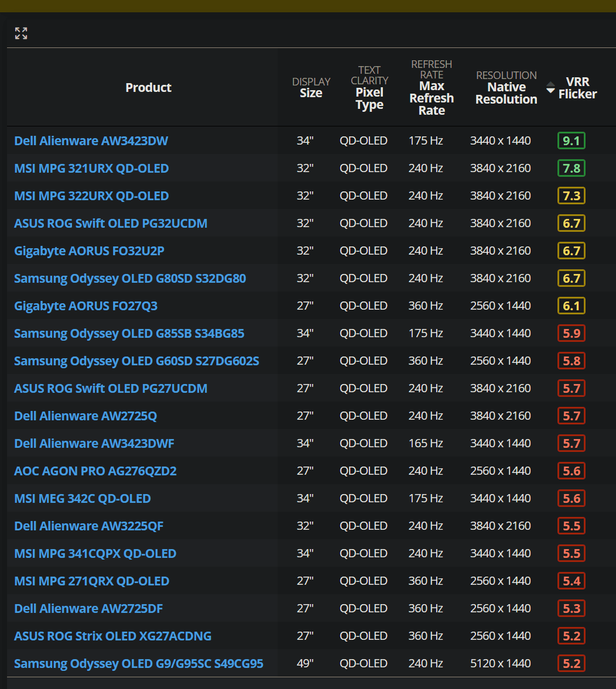Open AOC AGON PRO AG276QZD2 link
The image size is (616, 689).
coord(95,471)
